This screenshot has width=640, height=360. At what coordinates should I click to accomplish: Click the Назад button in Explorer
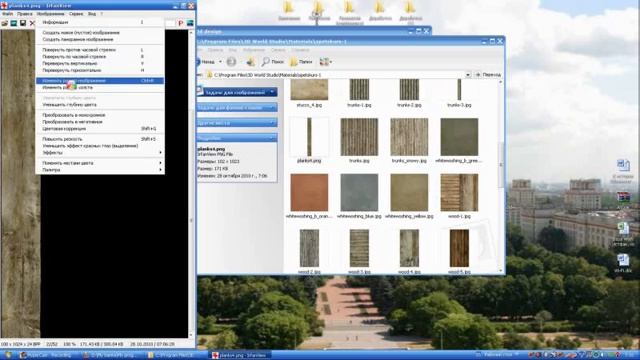coord(207,62)
